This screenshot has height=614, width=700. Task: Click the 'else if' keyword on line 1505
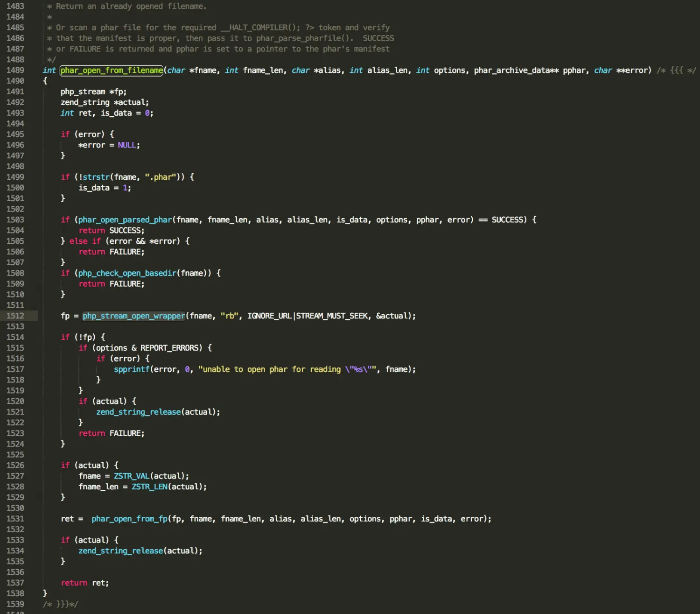coord(85,241)
